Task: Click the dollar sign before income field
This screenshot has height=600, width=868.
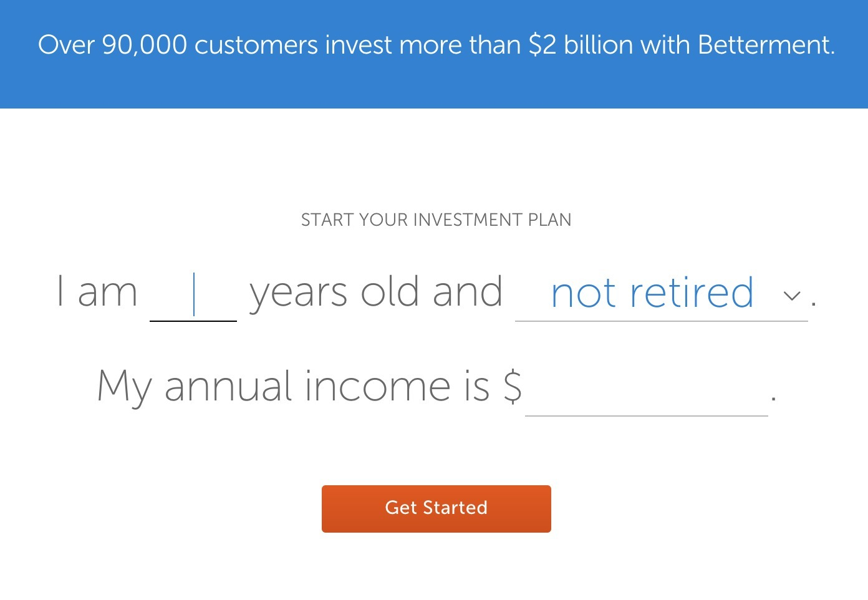Action: [x=513, y=387]
